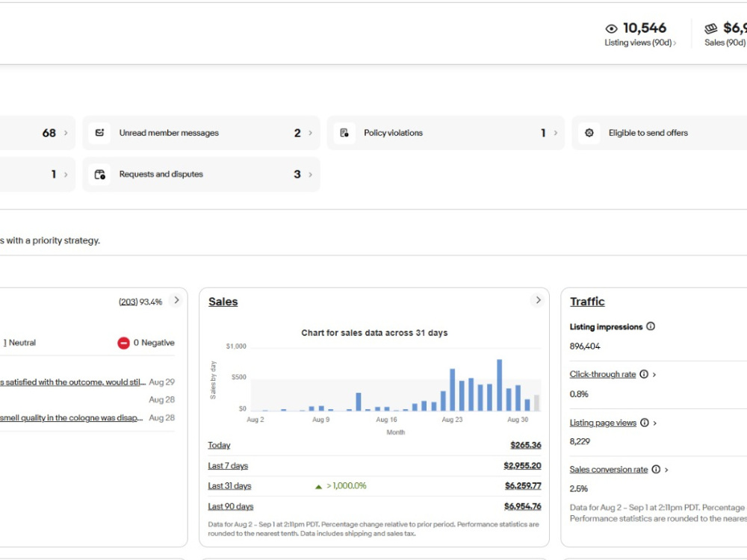Click the Eligible to send offers icon
Screen dimensions: 747x560
coord(589,133)
